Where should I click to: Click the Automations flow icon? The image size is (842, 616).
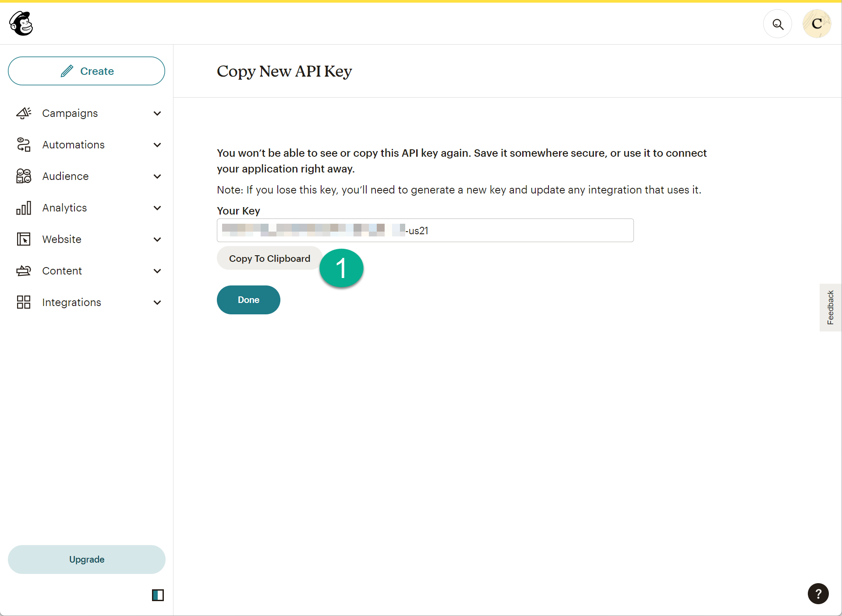click(x=24, y=145)
